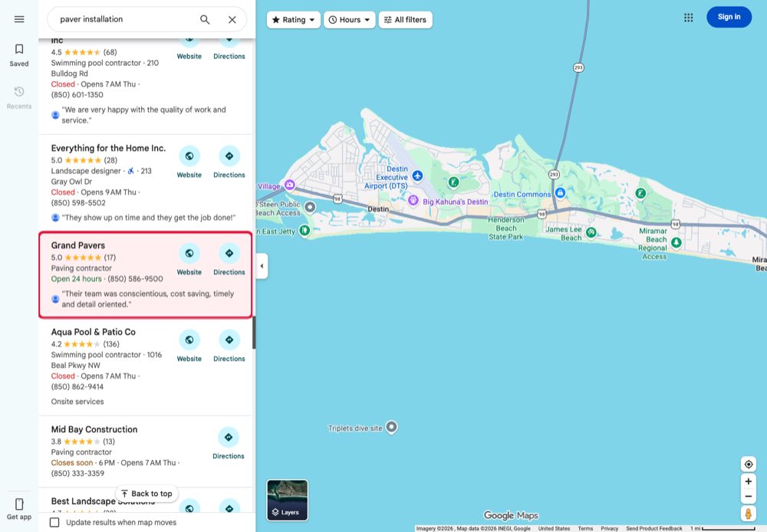Image resolution: width=767 pixels, height=532 pixels.
Task: Click United States footer link
Action: pyautogui.click(x=554, y=529)
